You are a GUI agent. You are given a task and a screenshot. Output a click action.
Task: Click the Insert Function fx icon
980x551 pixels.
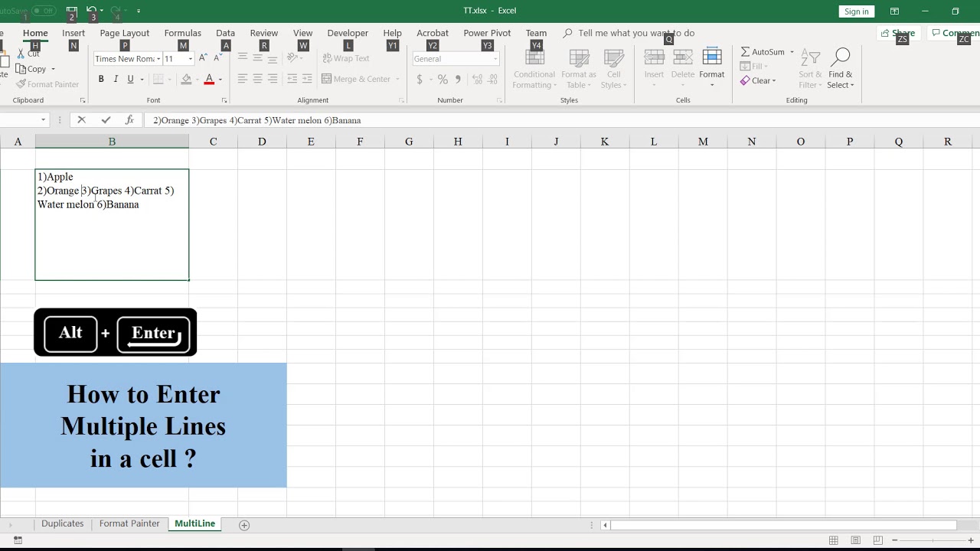(129, 120)
